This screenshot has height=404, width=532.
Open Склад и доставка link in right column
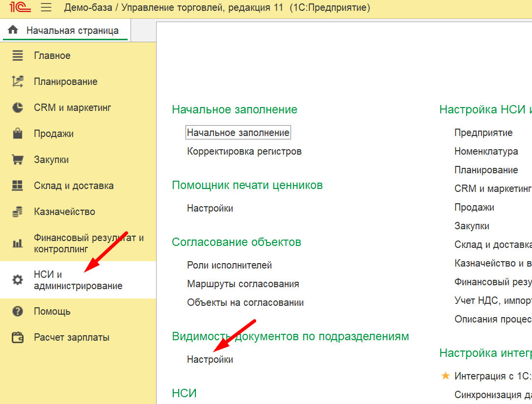tap(493, 244)
